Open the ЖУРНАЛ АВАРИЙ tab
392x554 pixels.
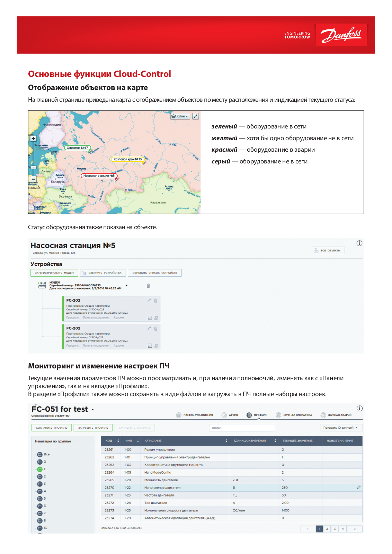pos(336,415)
